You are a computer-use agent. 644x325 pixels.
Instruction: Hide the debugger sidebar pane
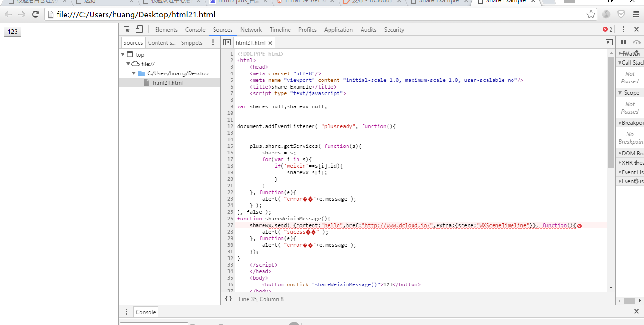click(x=609, y=42)
